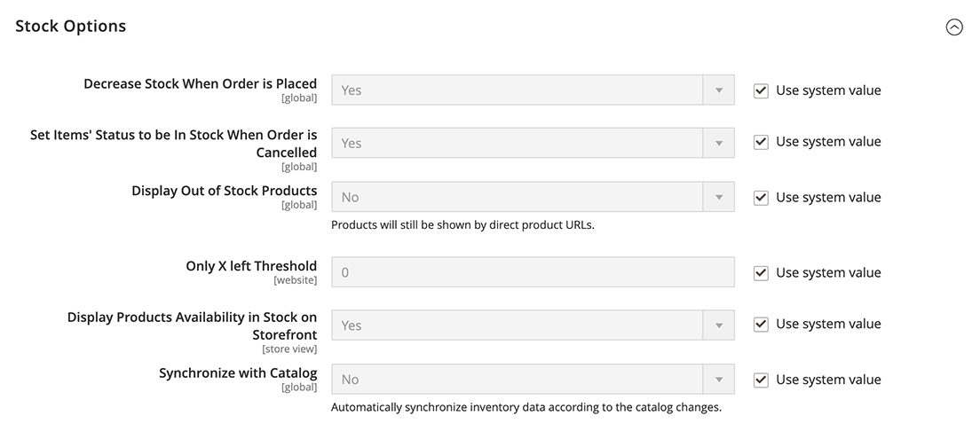
Task: Open the Synchronize with Catalog dropdown
Action: coord(533,379)
